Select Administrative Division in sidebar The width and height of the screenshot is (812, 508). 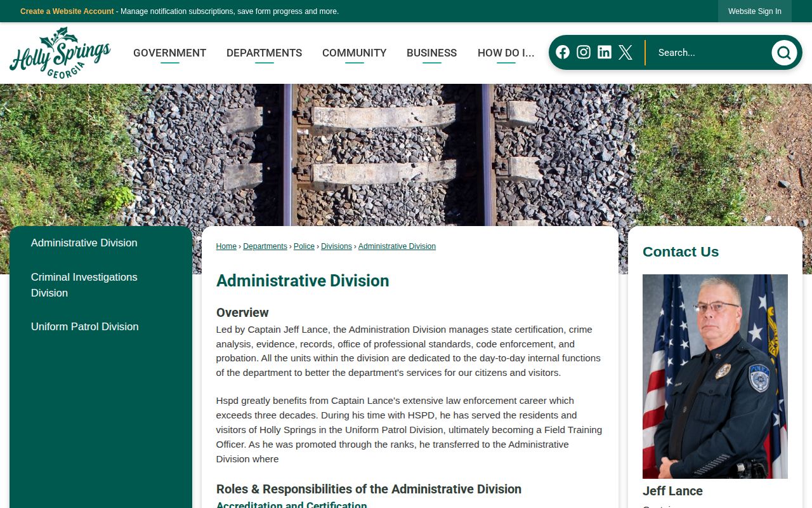(x=84, y=243)
